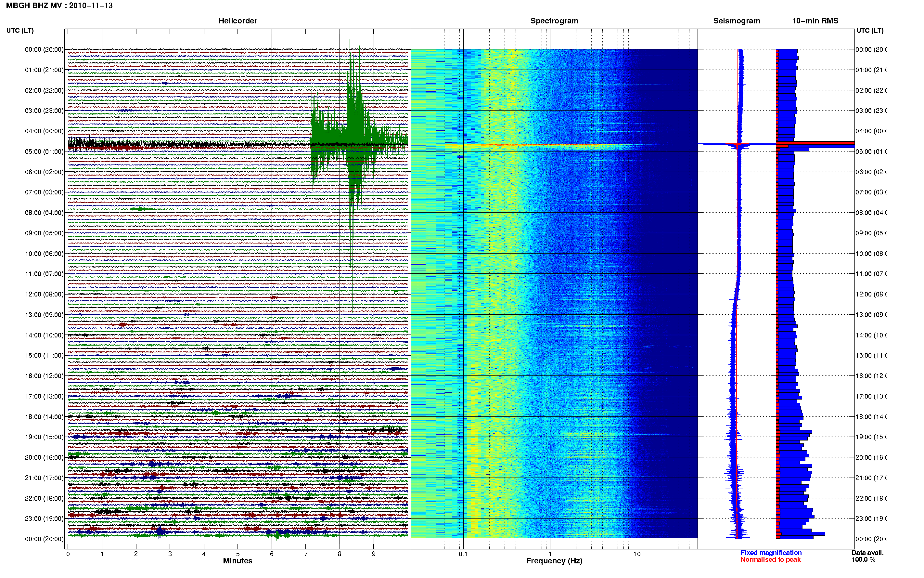
Task: Click the left time label '03:00 (23:00)'
Action: click(x=44, y=111)
